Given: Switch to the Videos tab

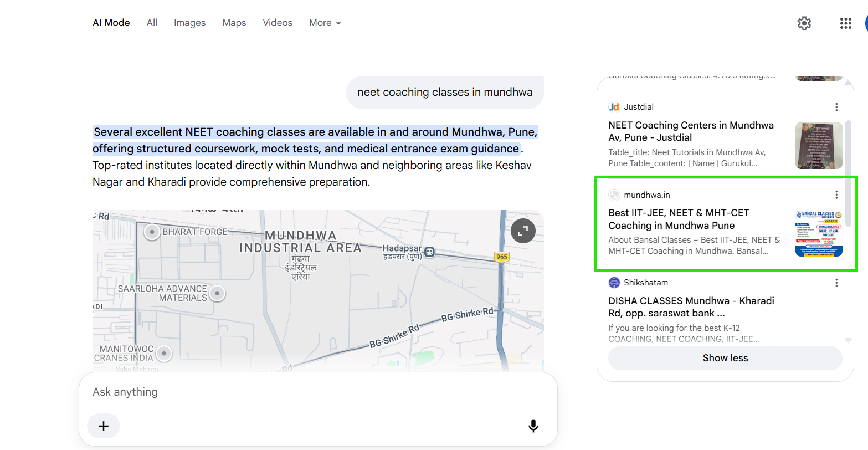Looking at the screenshot, I should click(278, 23).
